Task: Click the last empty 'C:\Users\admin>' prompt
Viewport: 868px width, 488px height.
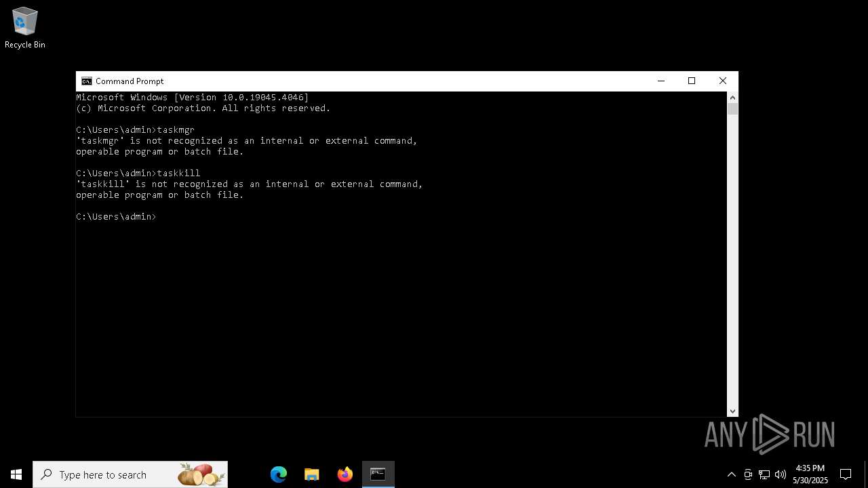Action: coord(117,217)
